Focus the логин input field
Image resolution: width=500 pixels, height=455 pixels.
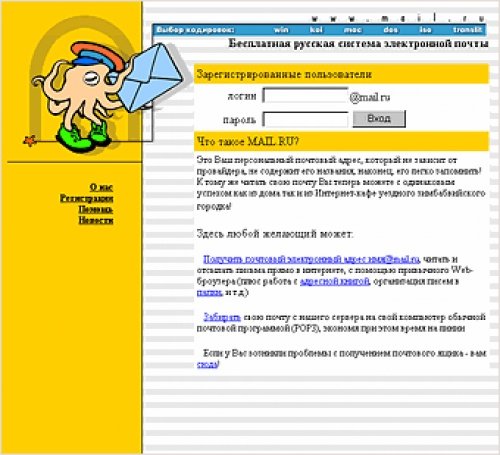(305, 96)
